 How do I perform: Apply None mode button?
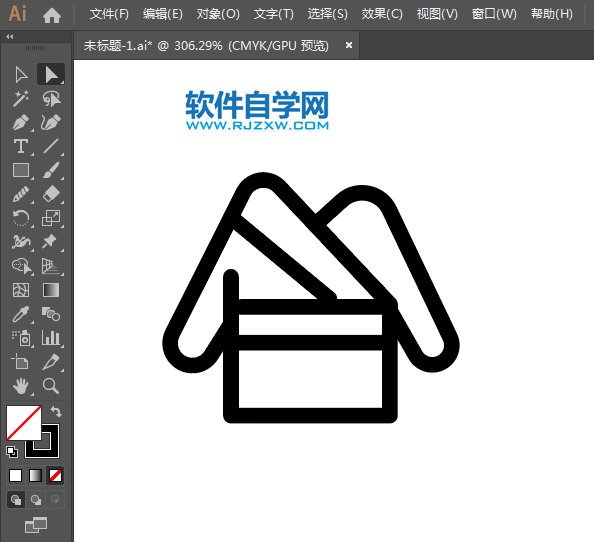55,475
